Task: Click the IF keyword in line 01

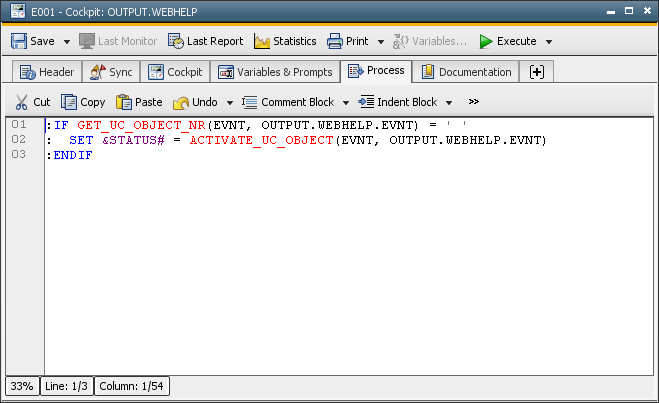Action: [61, 125]
